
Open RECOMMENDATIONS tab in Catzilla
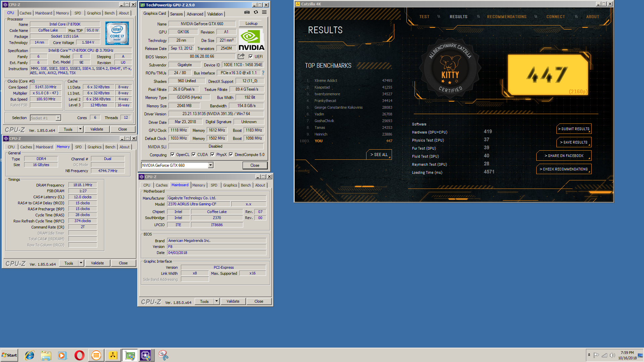pyautogui.click(x=506, y=17)
